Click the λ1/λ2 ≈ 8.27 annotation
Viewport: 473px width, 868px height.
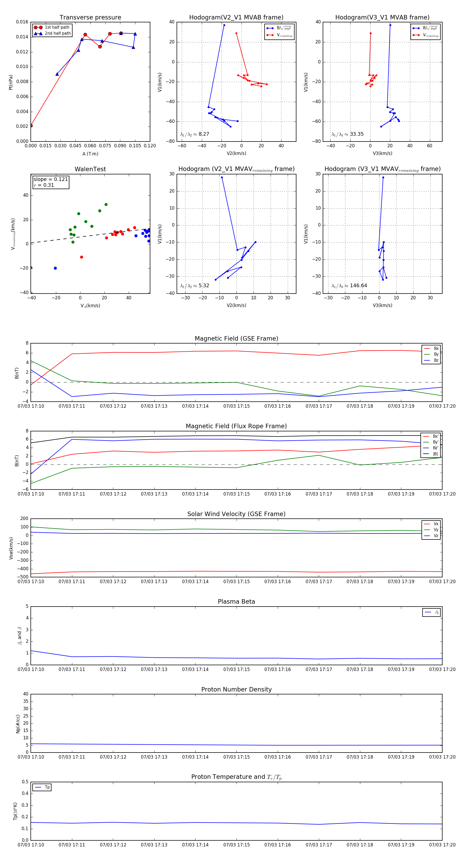(194, 134)
